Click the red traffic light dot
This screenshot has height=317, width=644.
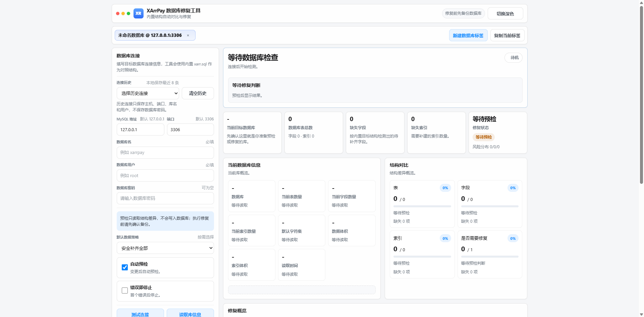118,13
